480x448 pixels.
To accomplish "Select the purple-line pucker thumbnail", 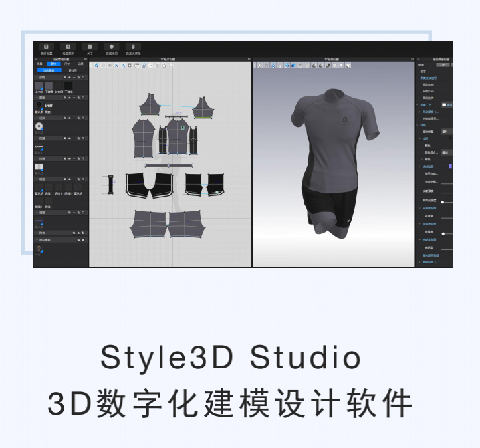I will [39, 221].
